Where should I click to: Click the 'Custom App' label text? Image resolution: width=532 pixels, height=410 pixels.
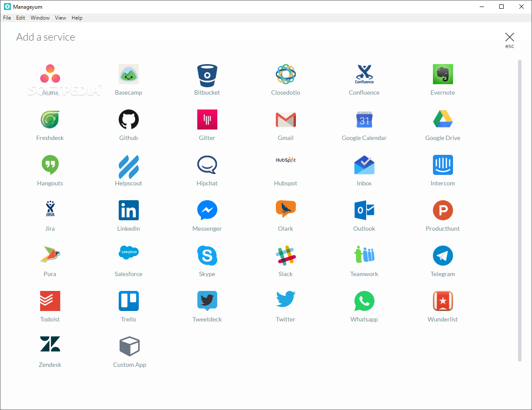130,365
